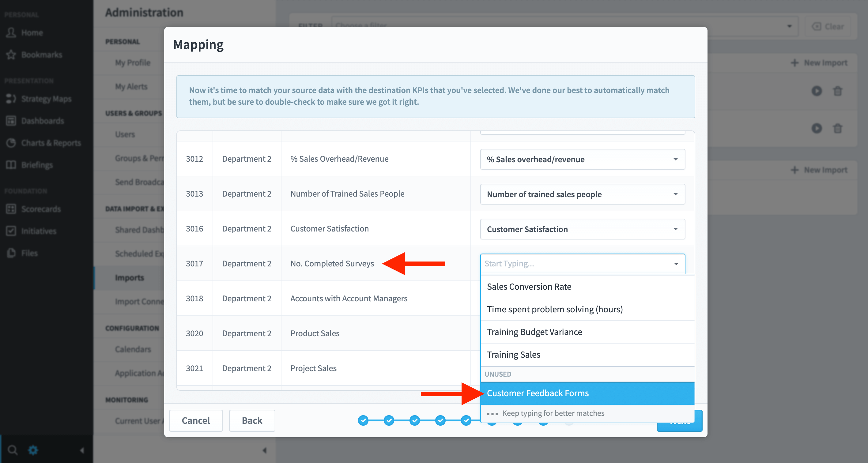Click the upper New Import button
The image size is (868, 463).
[x=819, y=63]
